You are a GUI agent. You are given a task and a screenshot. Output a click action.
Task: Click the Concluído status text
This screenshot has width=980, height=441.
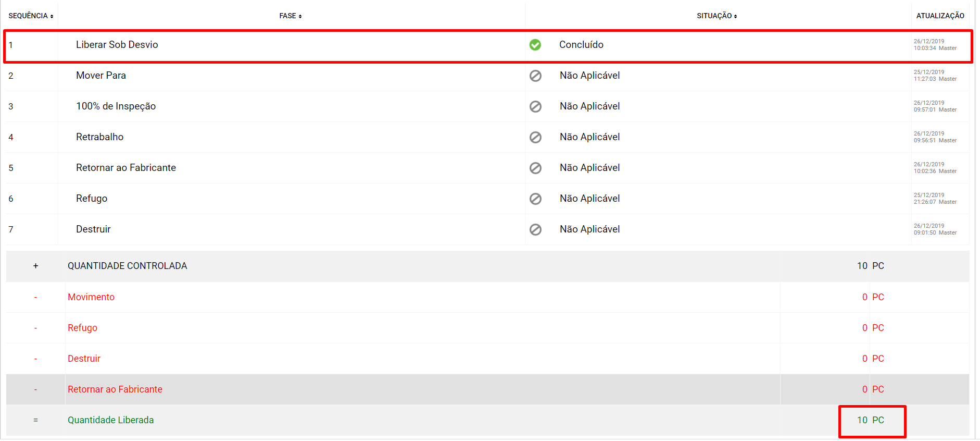(x=581, y=45)
